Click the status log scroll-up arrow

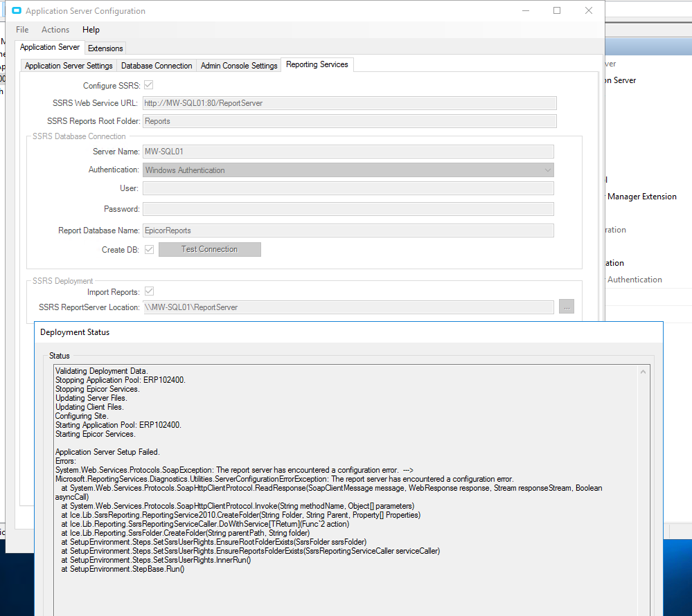(643, 372)
